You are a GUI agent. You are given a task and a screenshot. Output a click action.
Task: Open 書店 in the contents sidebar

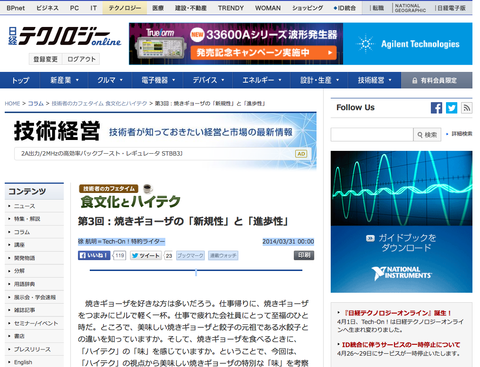pos(19,336)
